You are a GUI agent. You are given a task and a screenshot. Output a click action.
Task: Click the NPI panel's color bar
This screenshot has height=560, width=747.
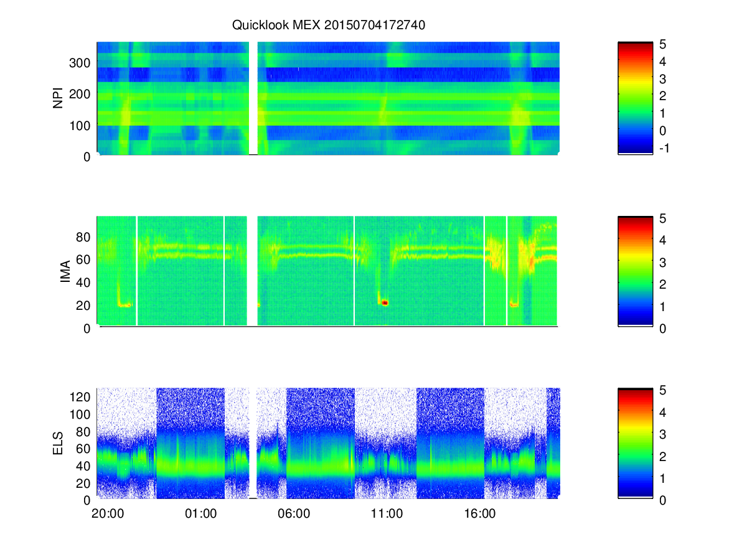point(635,98)
